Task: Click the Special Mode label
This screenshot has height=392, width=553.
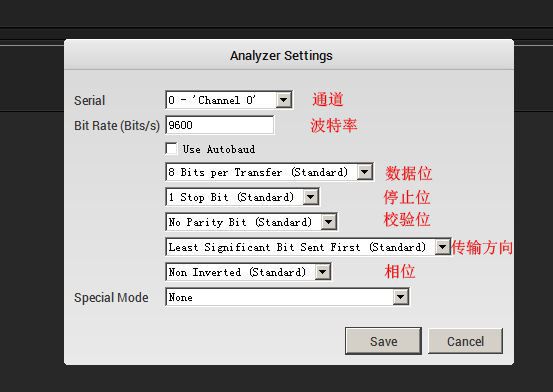Action: (x=111, y=297)
